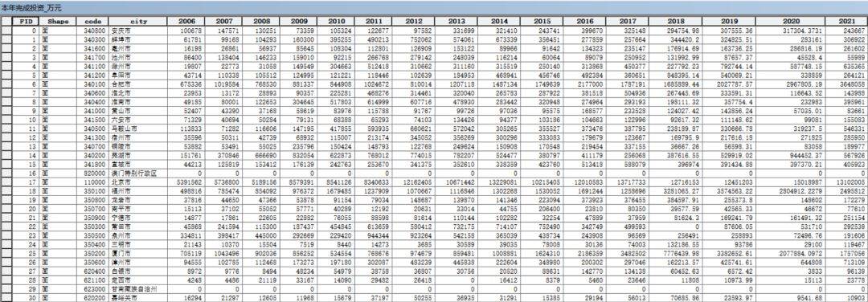Click the code cell 340100
The width and height of the screenshot is (868, 302).
point(92,84)
